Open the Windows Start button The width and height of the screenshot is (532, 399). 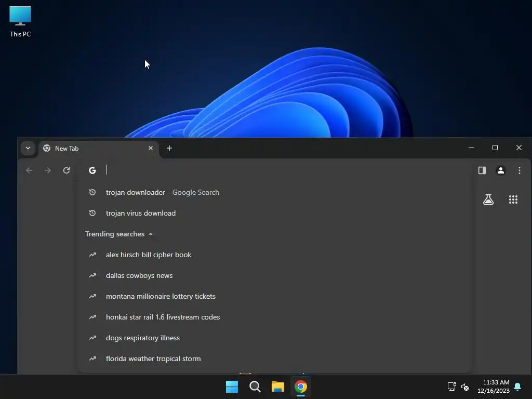pyautogui.click(x=232, y=387)
